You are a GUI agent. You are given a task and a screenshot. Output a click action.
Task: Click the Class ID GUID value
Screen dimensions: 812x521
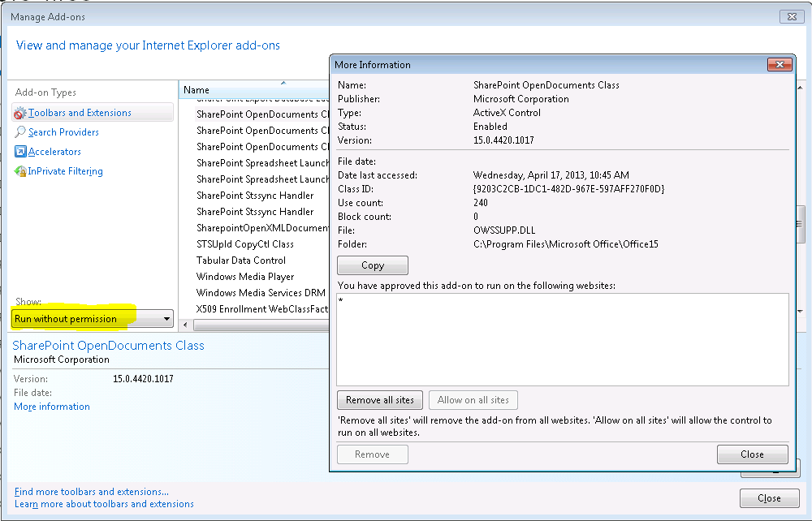point(568,189)
